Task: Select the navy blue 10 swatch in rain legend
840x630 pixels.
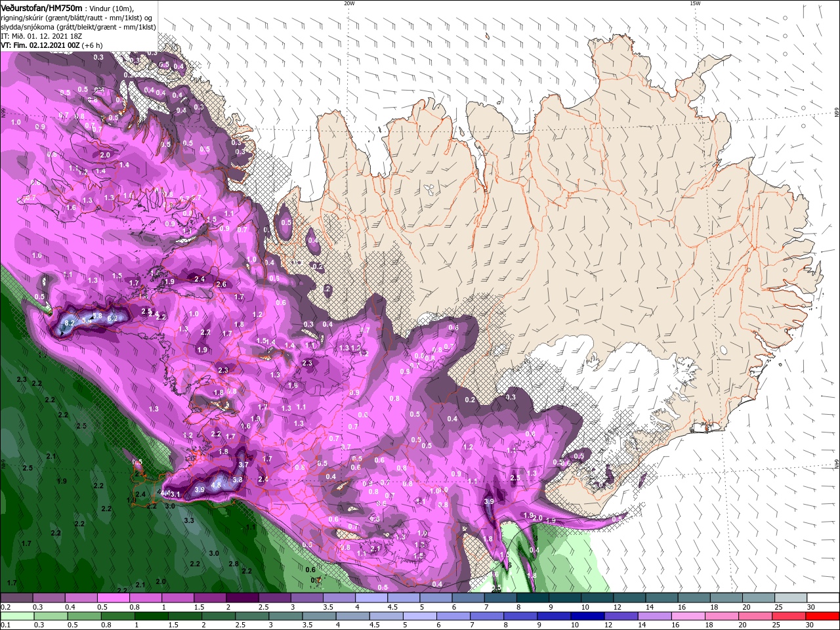Action: click(x=587, y=616)
